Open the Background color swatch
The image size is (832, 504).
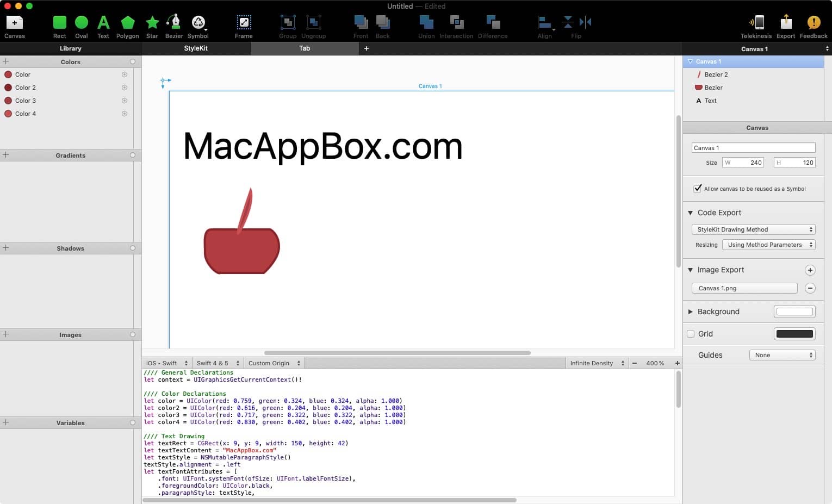coord(794,312)
